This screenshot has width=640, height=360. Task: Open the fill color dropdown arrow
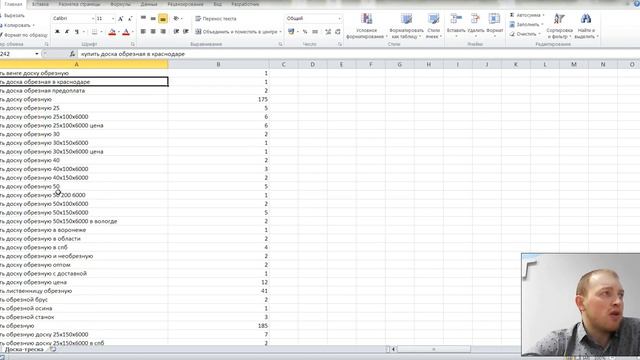(118, 32)
